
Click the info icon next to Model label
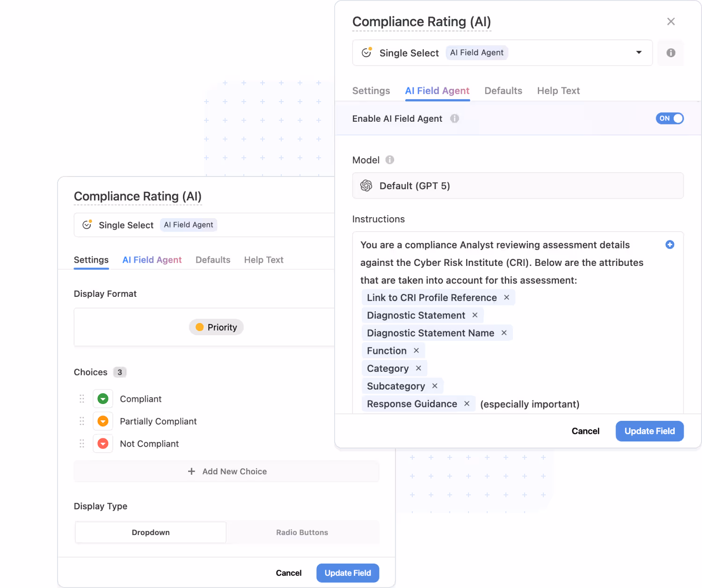coord(390,160)
